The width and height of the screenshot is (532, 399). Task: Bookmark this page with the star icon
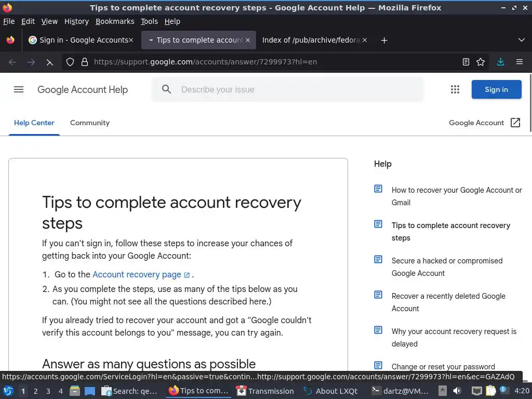click(x=481, y=62)
